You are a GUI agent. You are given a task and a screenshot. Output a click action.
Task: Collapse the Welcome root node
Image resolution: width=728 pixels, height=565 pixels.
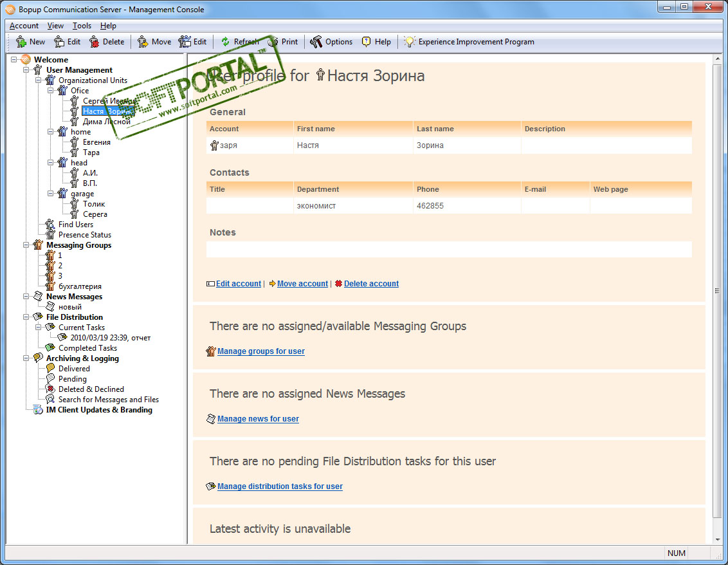(14, 59)
